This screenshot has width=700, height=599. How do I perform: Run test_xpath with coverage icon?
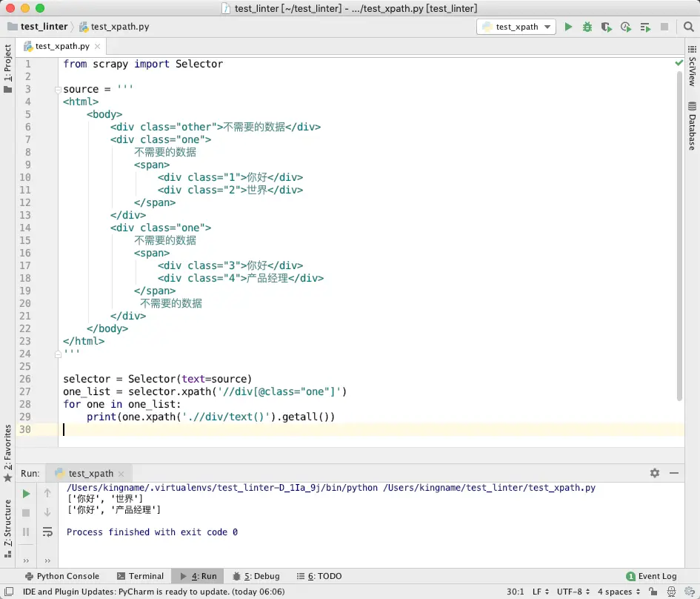coord(606,27)
